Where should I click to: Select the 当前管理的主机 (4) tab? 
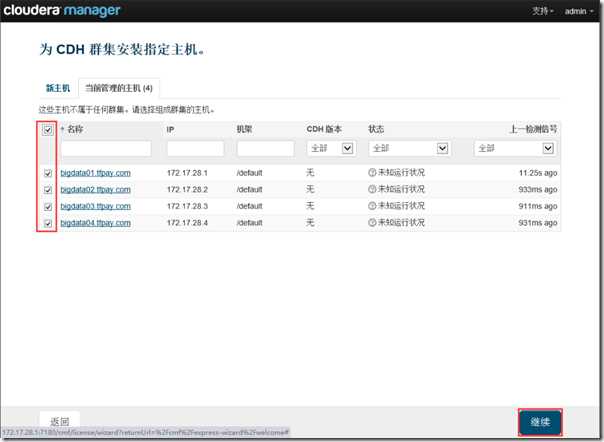tap(119, 88)
